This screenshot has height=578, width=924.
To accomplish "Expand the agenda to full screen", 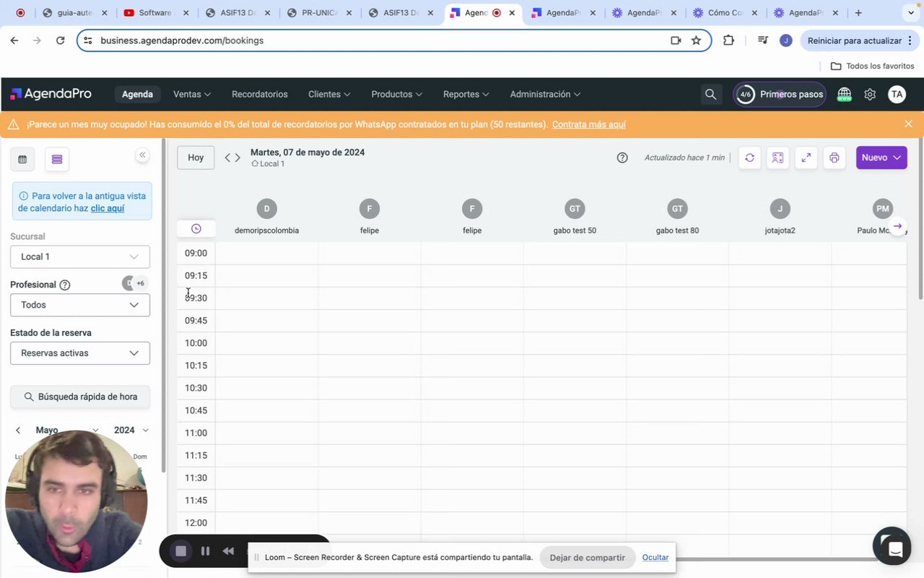I will coord(806,158).
